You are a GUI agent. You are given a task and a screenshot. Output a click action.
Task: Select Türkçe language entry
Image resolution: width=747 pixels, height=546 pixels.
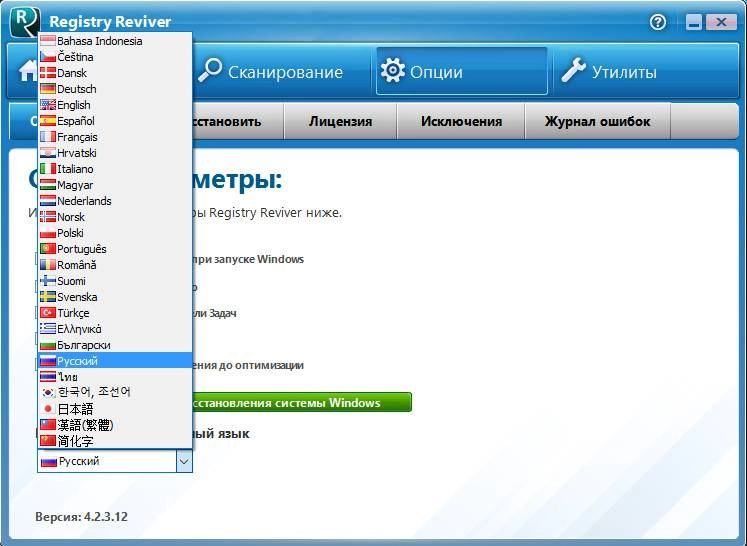click(x=115, y=313)
